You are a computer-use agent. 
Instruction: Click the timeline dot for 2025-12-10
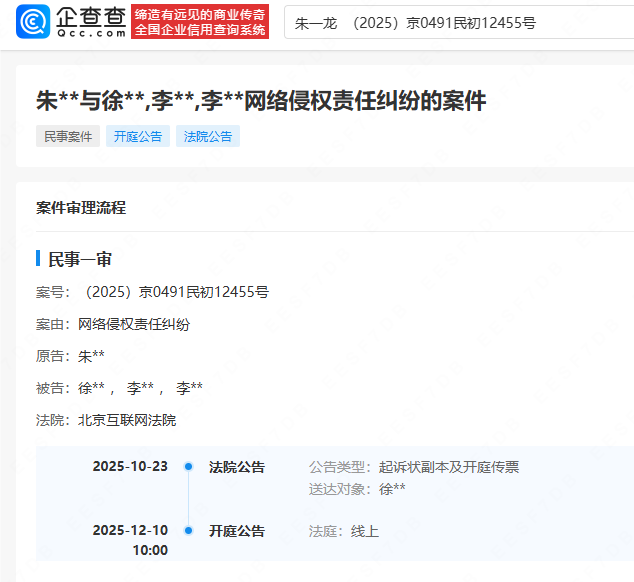(188, 531)
